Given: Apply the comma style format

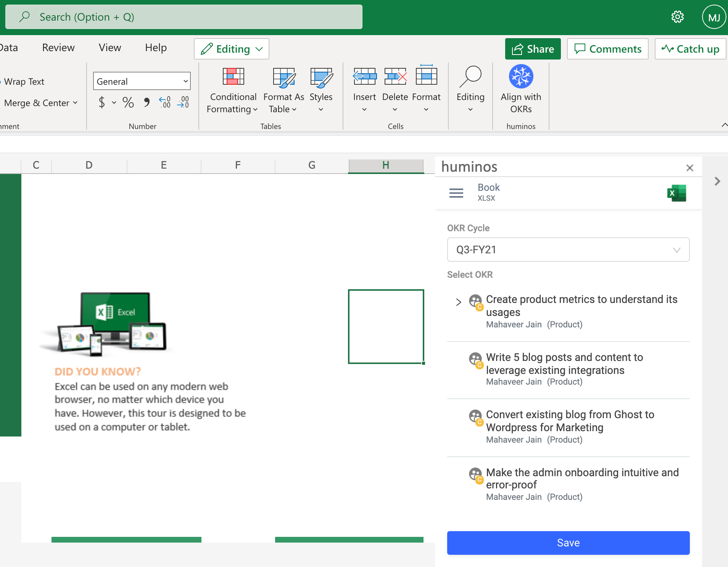Looking at the screenshot, I should pos(147,102).
